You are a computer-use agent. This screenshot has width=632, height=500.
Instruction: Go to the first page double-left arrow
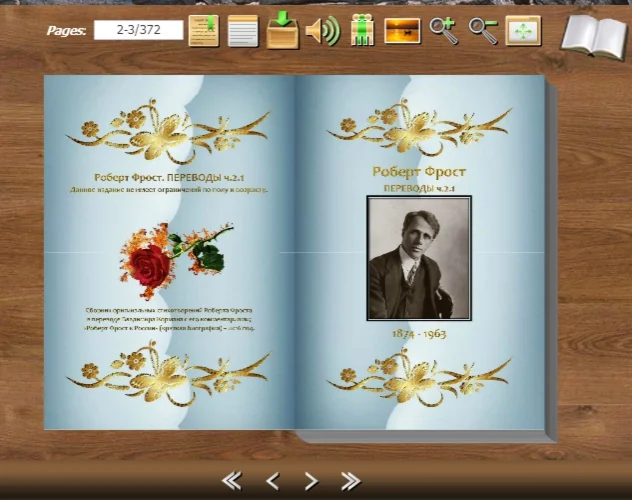tap(232, 481)
